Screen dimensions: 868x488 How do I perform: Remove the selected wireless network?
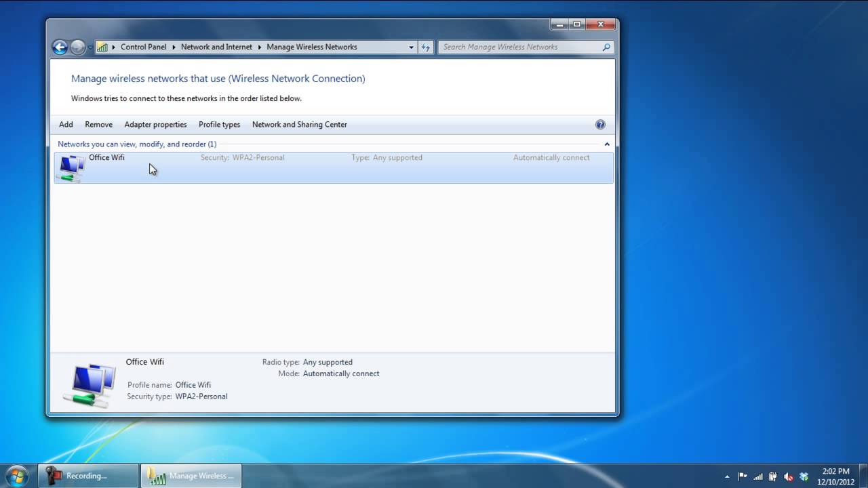pos(98,125)
